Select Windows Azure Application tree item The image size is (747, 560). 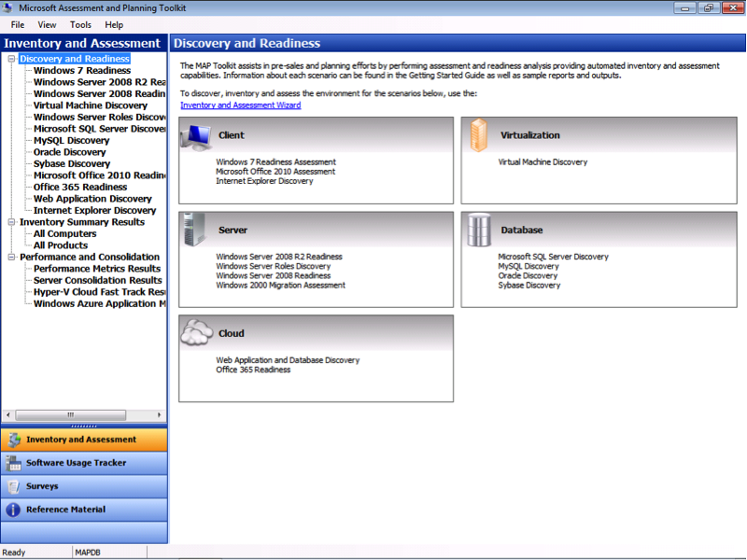coord(100,304)
